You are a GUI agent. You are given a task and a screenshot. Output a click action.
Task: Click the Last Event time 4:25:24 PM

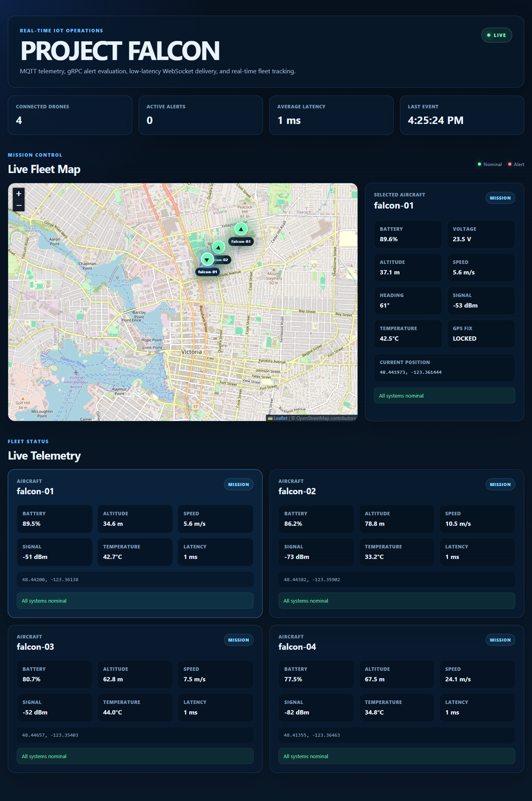pos(435,120)
